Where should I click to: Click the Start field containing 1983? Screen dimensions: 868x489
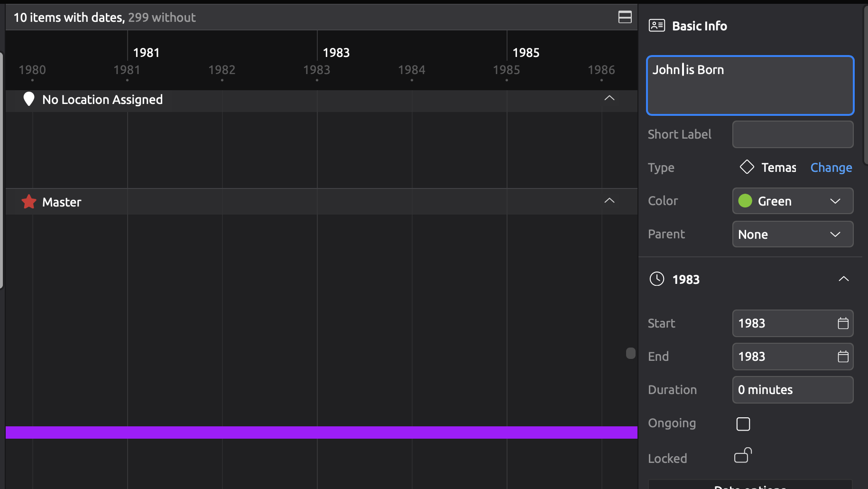793,323
